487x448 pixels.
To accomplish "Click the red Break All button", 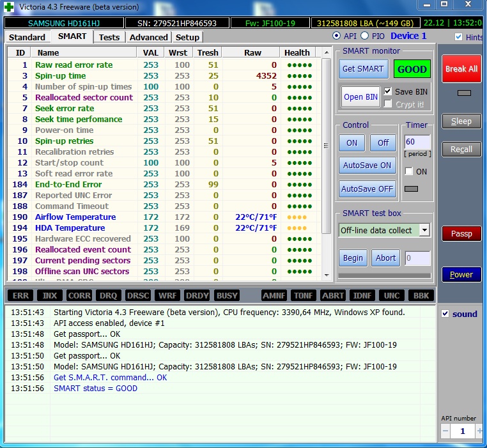I will tap(461, 68).
